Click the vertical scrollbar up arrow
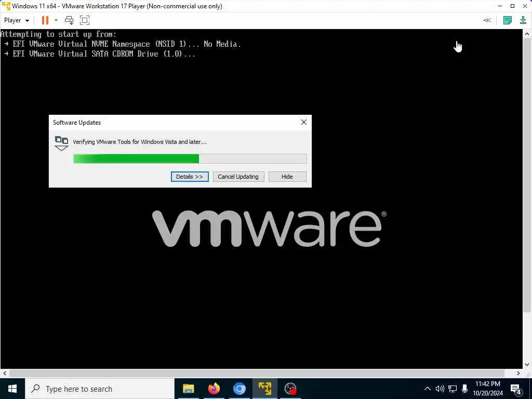 point(527,34)
